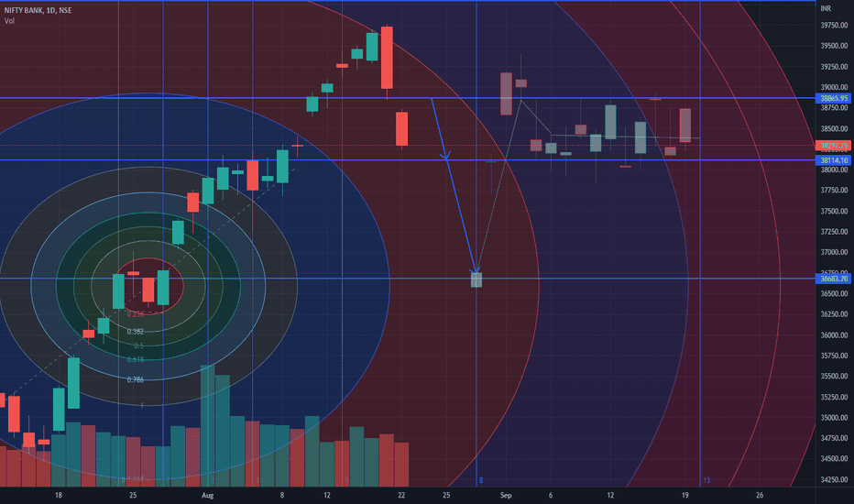Image resolution: width=854 pixels, height=504 pixels.
Task: Click the 36500.00 price axis label
Action: [834, 293]
